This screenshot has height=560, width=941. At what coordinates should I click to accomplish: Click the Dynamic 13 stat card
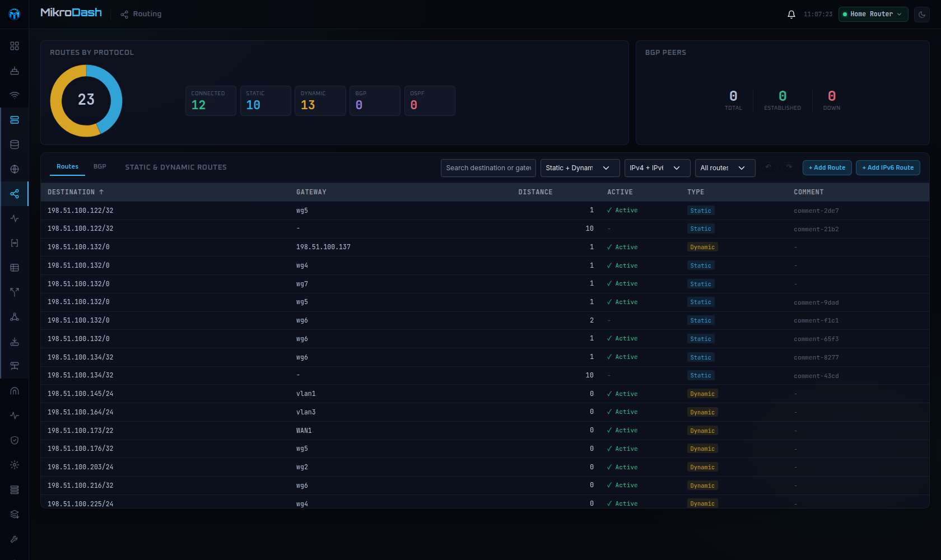coord(320,101)
